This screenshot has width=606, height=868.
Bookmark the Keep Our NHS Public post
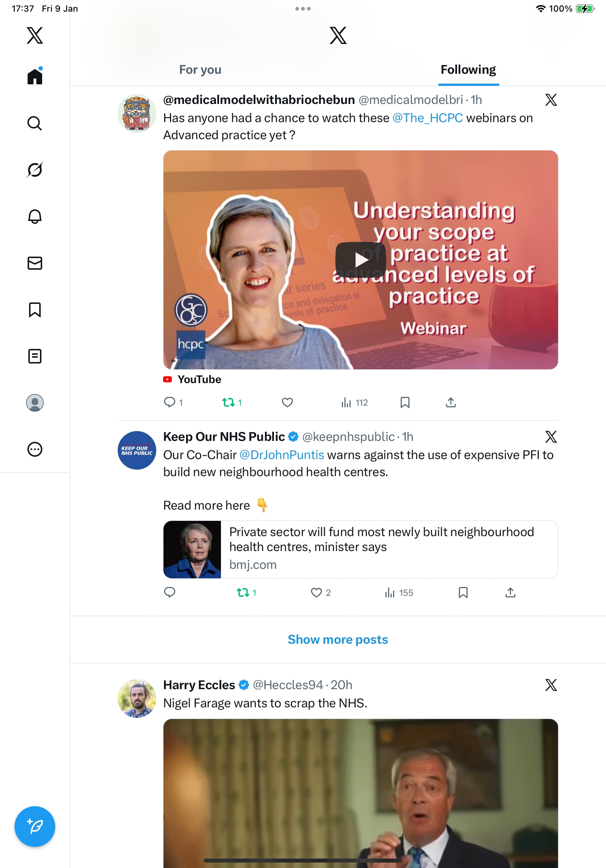pyautogui.click(x=463, y=592)
